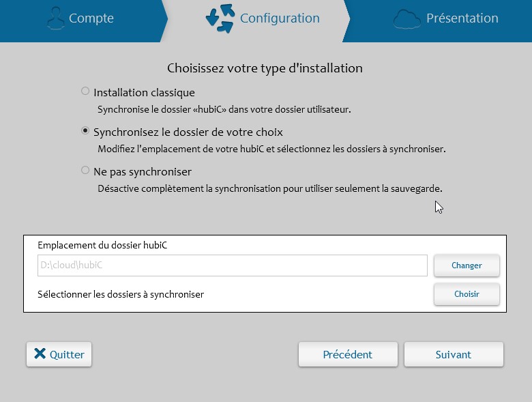The height and width of the screenshot is (402, 532).
Task: Go back with the Précédent button
Action: [348, 354]
